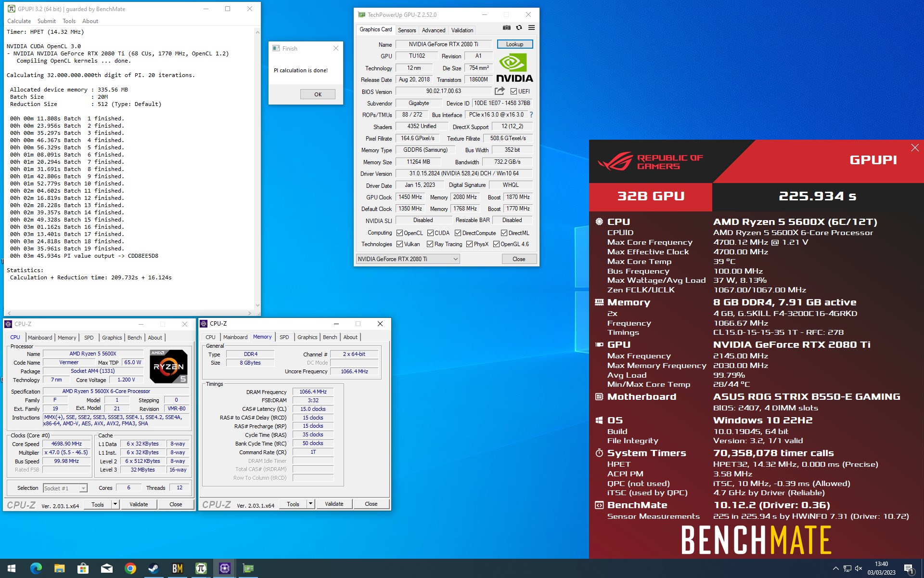Click the BIOS version export share icon

click(500, 91)
